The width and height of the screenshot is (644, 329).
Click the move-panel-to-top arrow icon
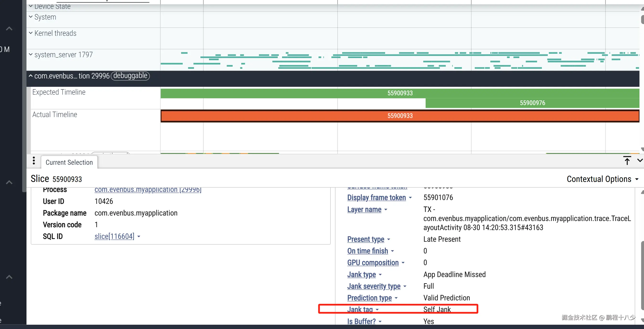(x=627, y=161)
